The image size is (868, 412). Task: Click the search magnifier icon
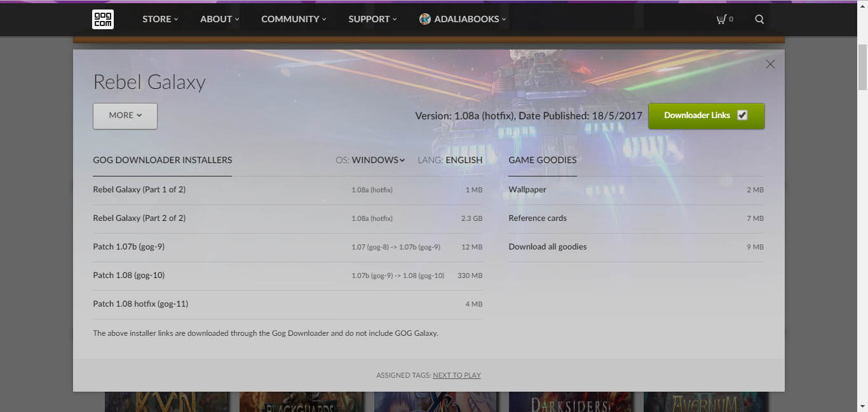[759, 19]
